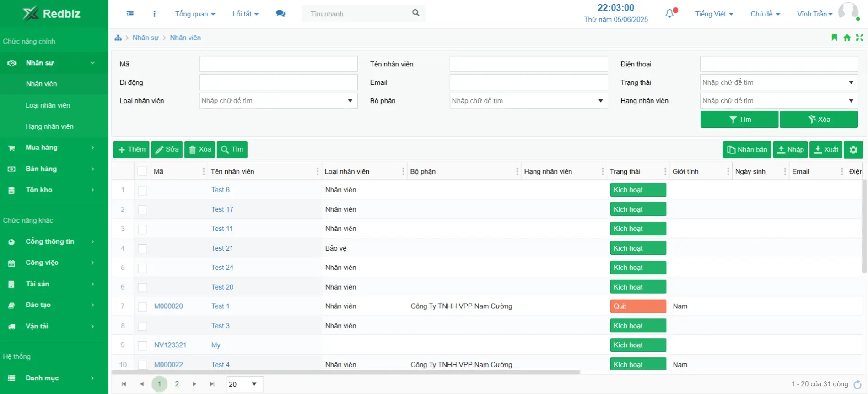Viewport: 868px width, 394px height.
Task: Open the Lối tắt dropdown menu
Action: [245, 14]
